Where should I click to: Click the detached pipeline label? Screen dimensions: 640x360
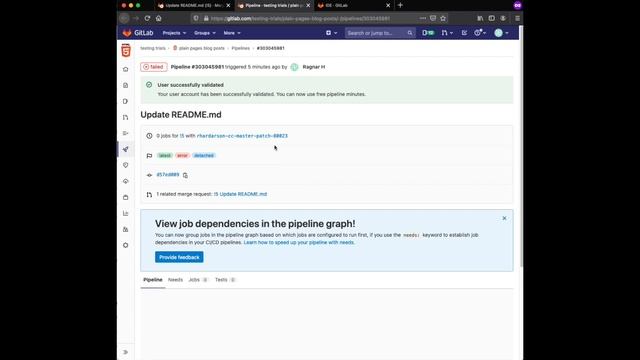tap(204, 156)
